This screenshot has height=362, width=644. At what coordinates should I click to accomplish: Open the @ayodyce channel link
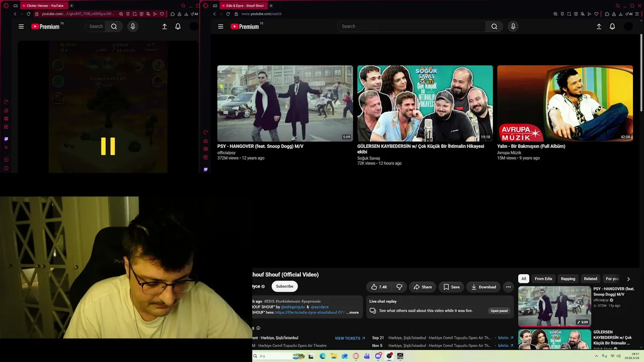(x=319, y=307)
